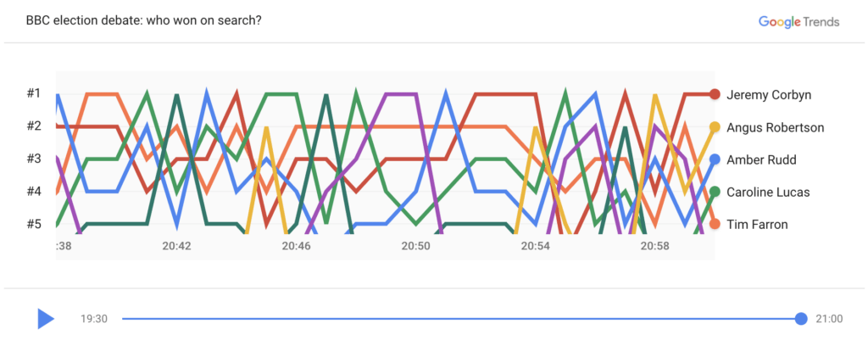Click the #5 rank axis label

pos(34,224)
